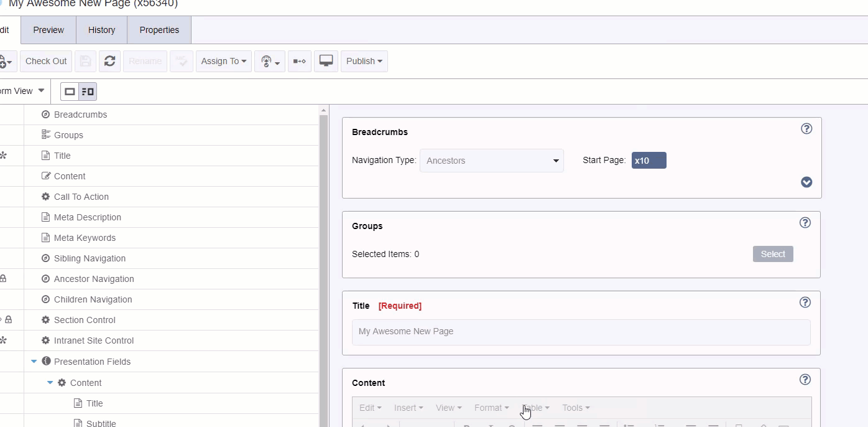Click the Call To Action gear icon
The image size is (868, 427).
pyautogui.click(x=45, y=197)
